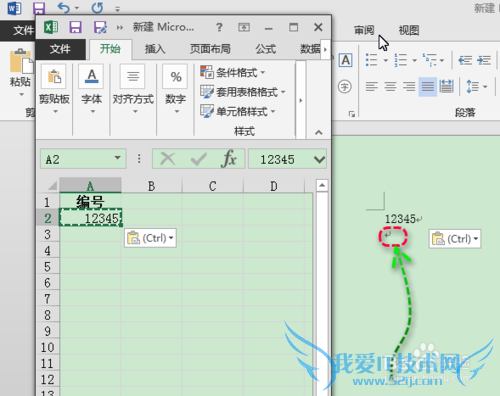Click the Word save icon in title bar
This screenshot has height=396, width=500.
tap(39, 8)
